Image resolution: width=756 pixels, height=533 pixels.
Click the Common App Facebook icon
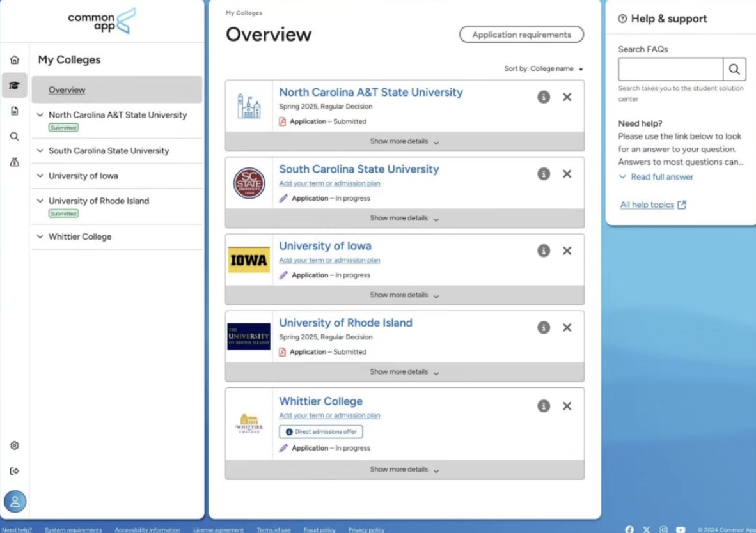click(629, 529)
